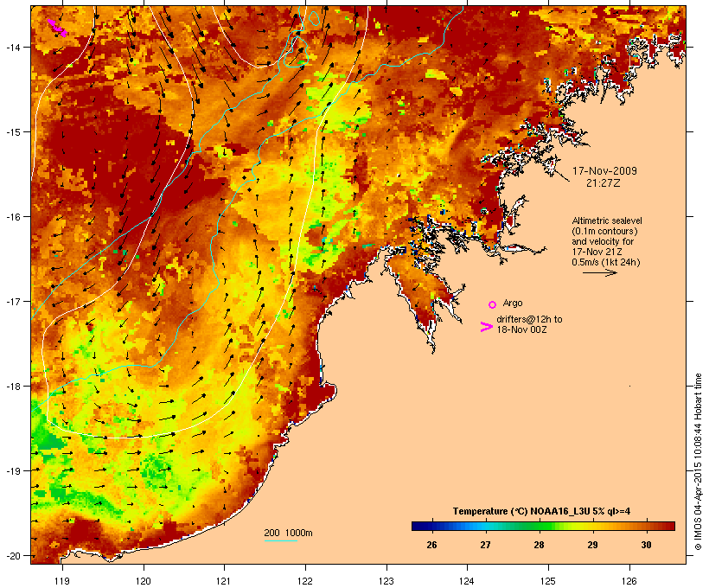This screenshot has height=588, width=709.
Task: Click the '200 1000m' depth contour label
Action: (x=288, y=533)
